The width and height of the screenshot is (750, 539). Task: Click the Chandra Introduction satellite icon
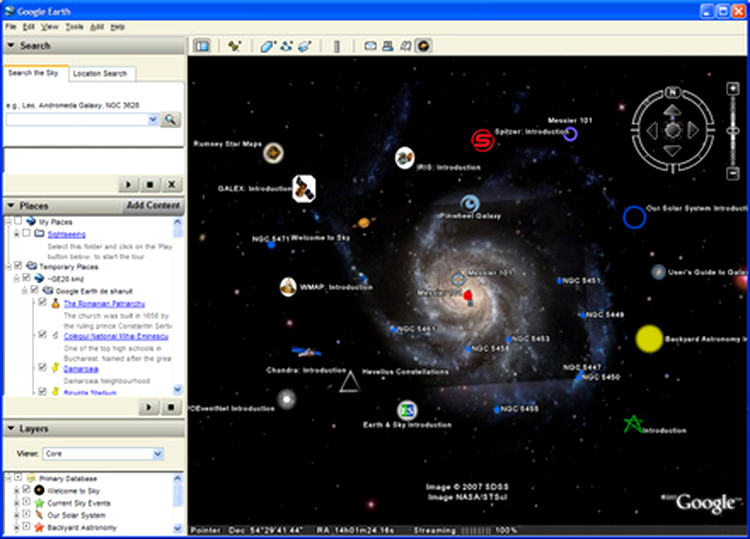tap(307, 352)
